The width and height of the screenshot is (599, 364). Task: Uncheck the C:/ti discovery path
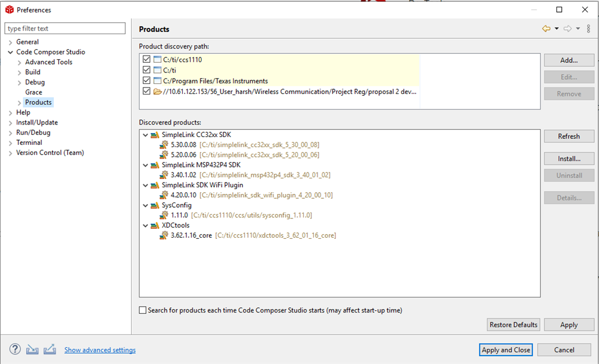coord(146,70)
